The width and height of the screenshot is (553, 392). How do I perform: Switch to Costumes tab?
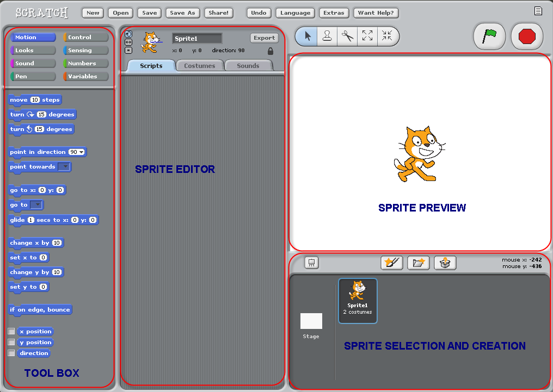[200, 66]
